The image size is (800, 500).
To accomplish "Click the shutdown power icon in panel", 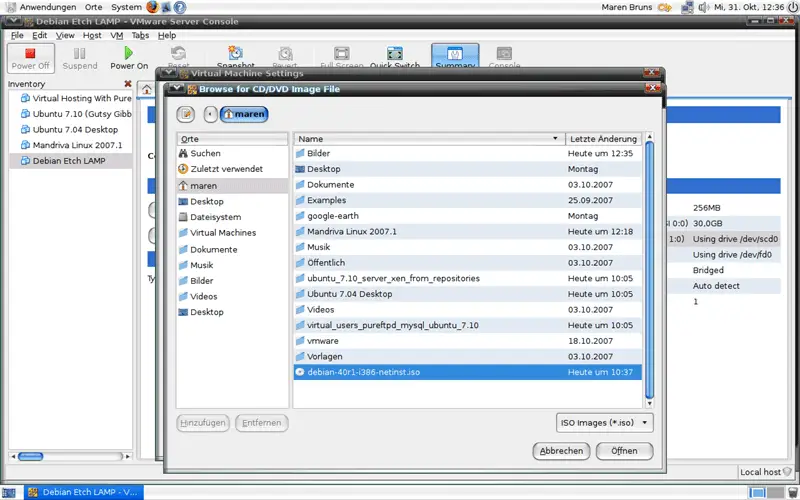I will tap(792, 7).
